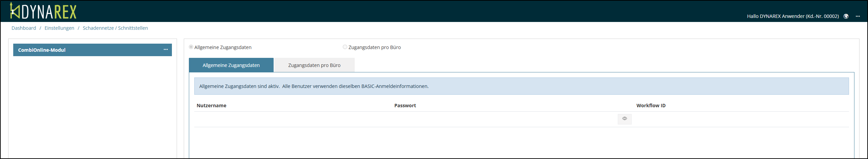868x159 pixels.
Task: Open the Einstellungen breadcrumb link
Action: pos(59,28)
